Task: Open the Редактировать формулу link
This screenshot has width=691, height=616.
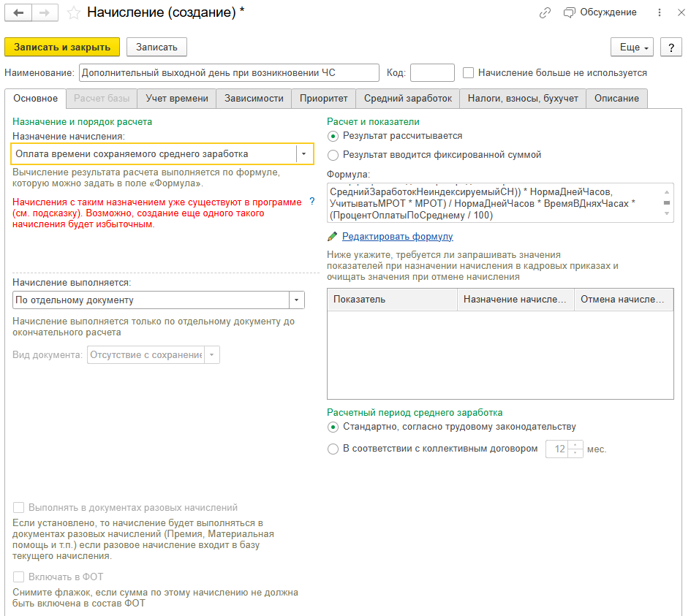Action: [398, 237]
